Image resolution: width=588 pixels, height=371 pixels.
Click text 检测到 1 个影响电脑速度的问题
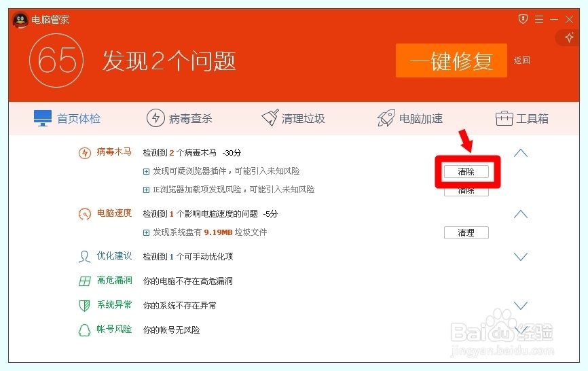200,214
